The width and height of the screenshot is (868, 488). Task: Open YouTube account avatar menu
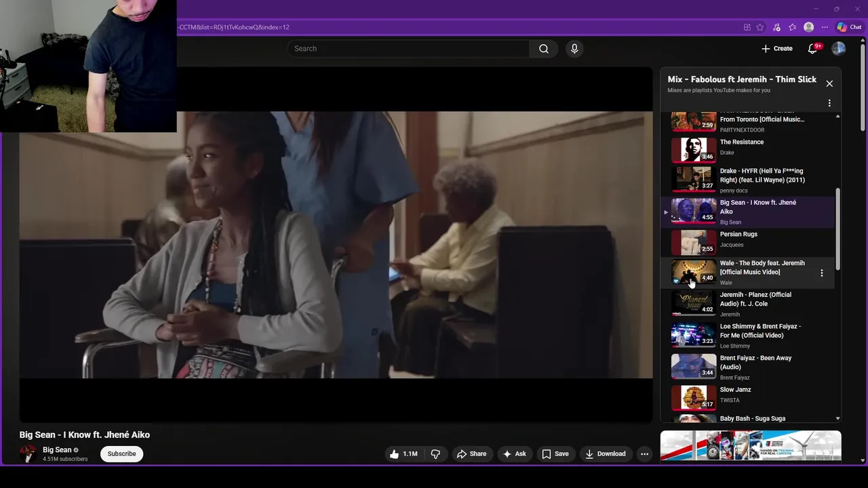[x=839, y=49]
